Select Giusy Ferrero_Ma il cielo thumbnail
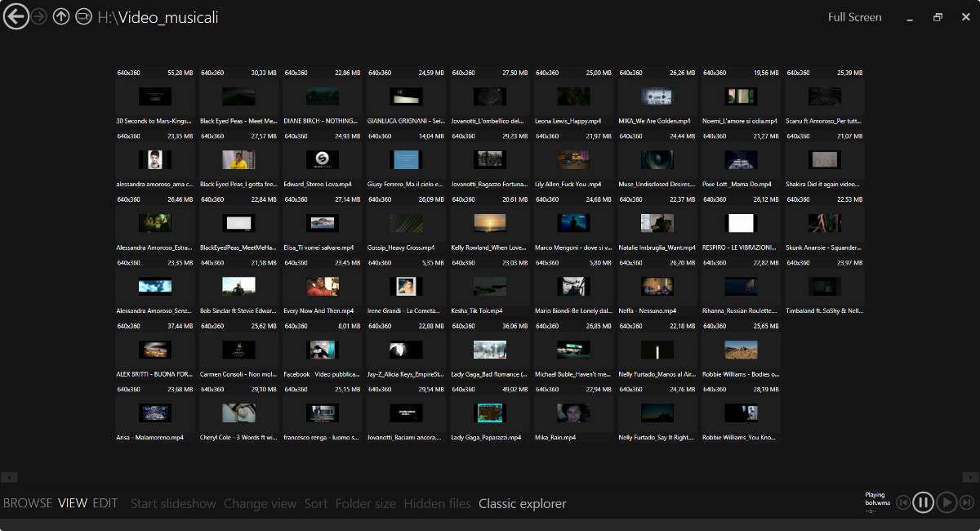The height and width of the screenshot is (531, 980). [406, 160]
